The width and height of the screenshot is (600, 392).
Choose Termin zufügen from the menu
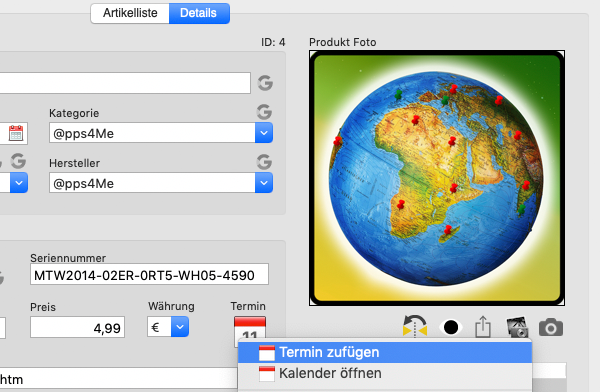385,352
